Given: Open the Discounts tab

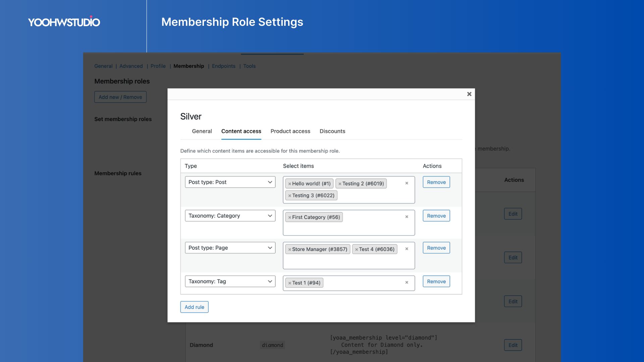Looking at the screenshot, I should click(x=332, y=131).
